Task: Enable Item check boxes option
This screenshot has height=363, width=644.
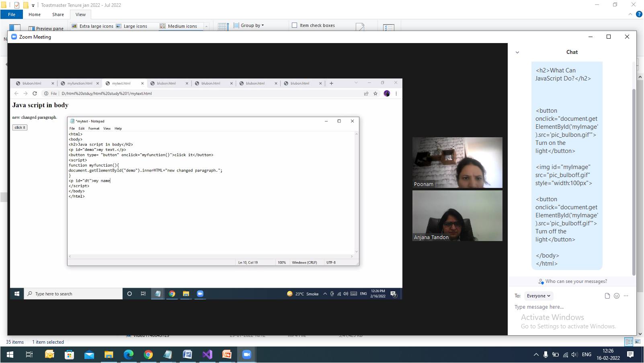Action: point(313,25)
